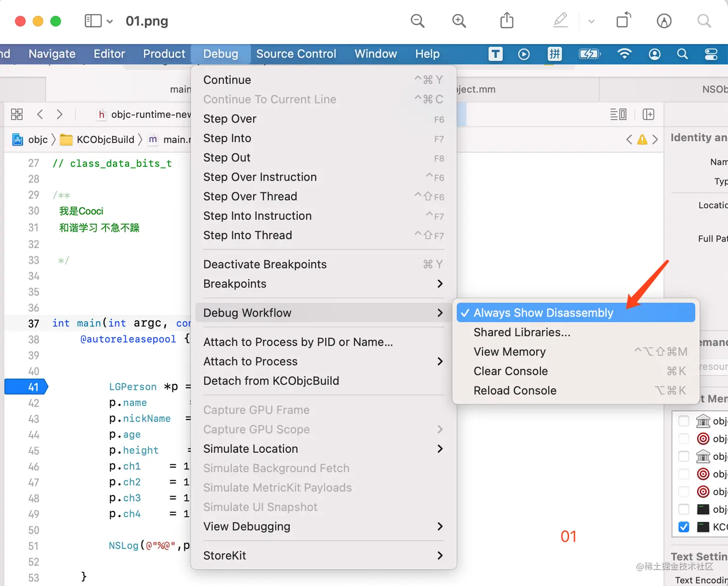
Task: Open the Help menu
Action: (428, 54)
